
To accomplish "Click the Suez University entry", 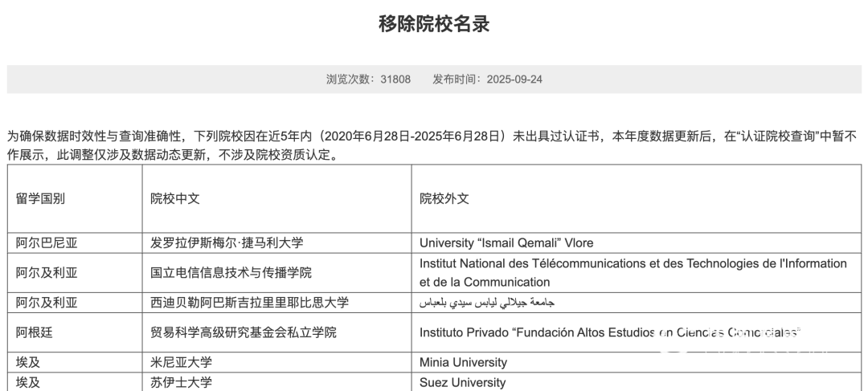I will [x=462, y=382].
